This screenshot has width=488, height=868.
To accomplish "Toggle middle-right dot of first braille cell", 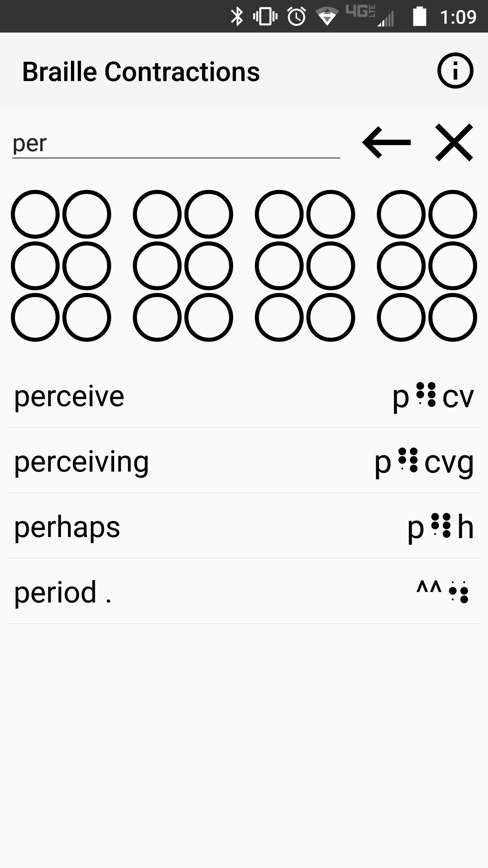I will tap(87, 266).
